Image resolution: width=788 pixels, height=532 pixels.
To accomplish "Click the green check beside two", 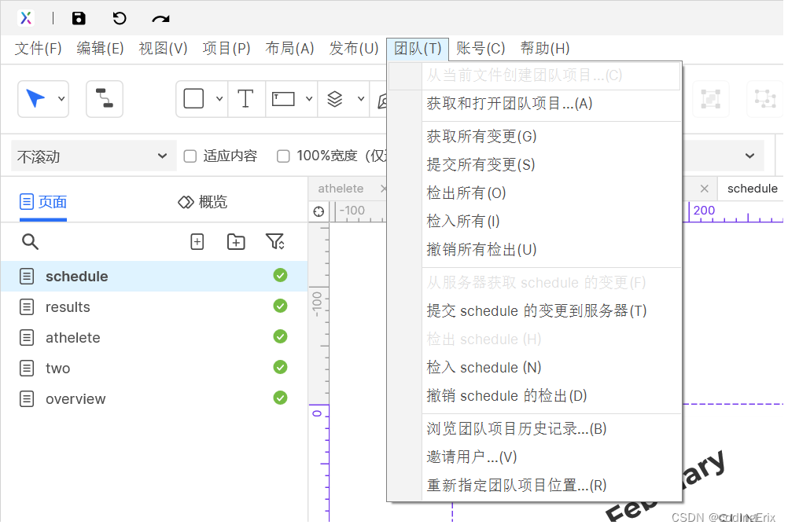I will coord(281,367).
